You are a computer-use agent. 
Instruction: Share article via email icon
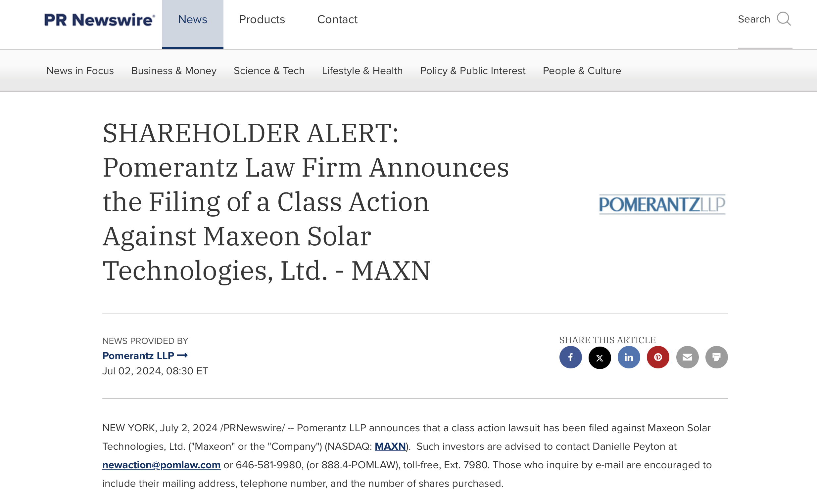click(687, 357)
